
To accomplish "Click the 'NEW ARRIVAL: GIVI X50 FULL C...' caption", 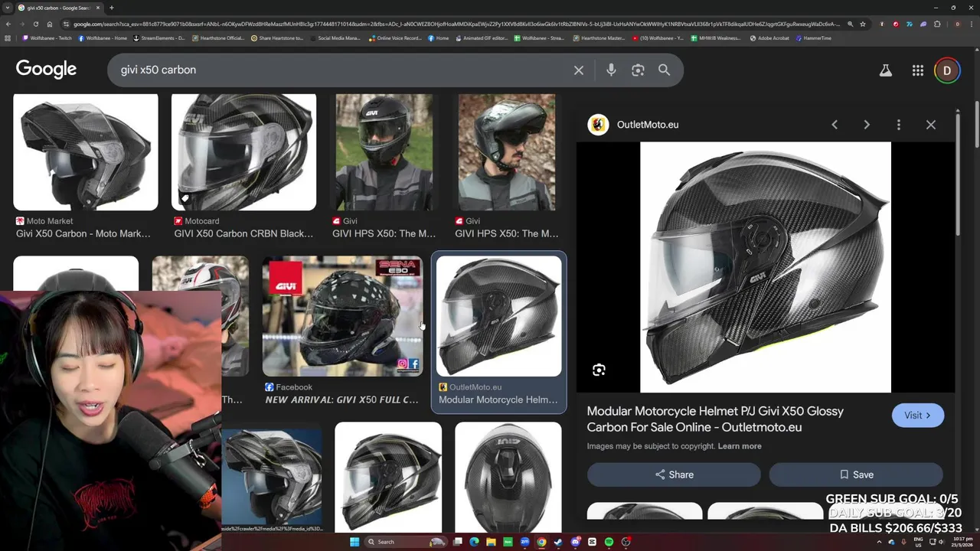I will point(341,399).
